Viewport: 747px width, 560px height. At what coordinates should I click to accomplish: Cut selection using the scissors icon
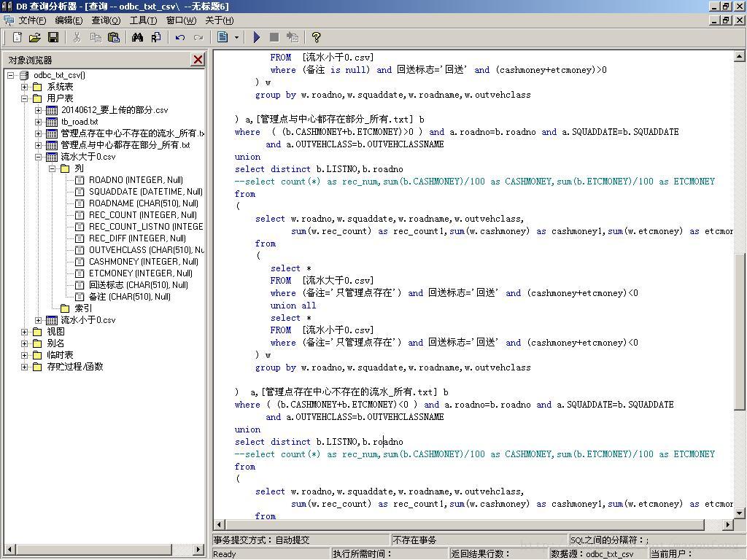point(77,37)
